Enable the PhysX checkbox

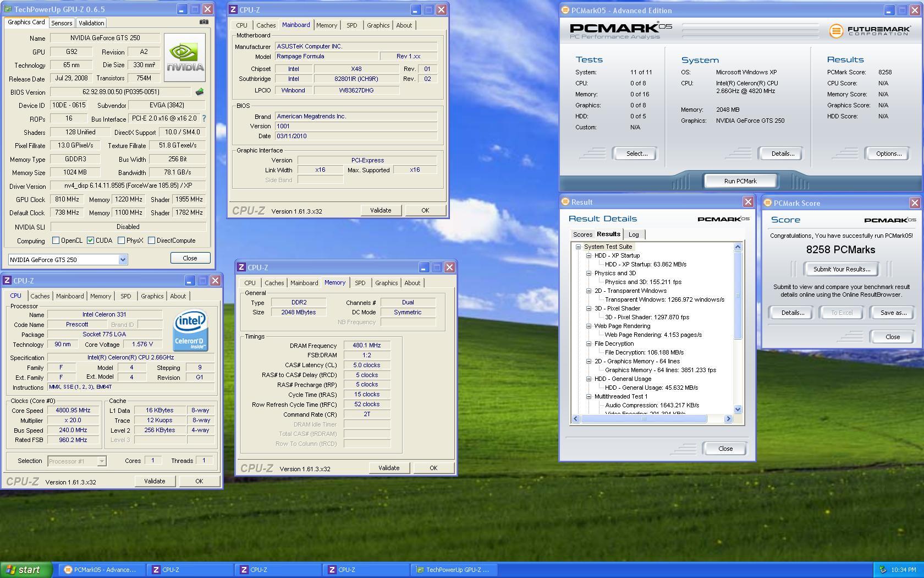coord(121,241)
